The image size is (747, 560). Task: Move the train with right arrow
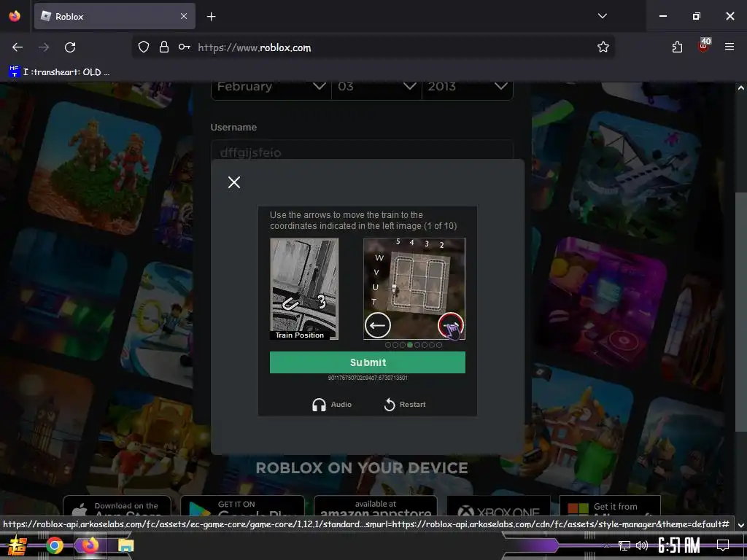[451, 326]
